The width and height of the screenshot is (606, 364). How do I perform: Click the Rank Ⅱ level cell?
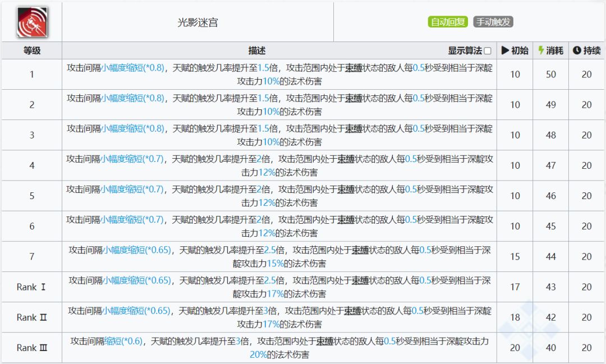pyautogui.click(x=32, y=317)
